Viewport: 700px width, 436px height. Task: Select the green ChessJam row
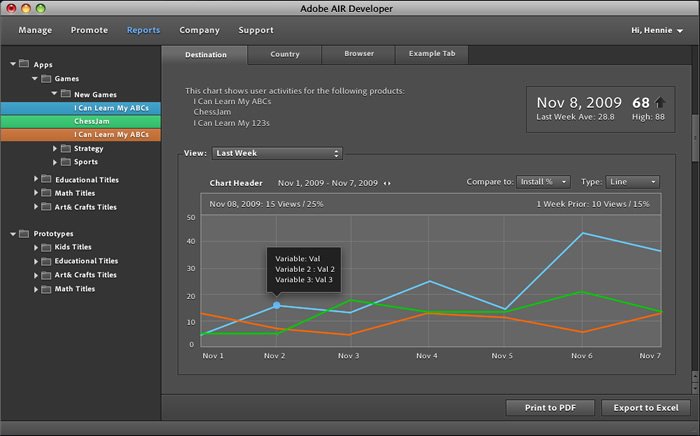pyautogui.click(x=81, y=121)
